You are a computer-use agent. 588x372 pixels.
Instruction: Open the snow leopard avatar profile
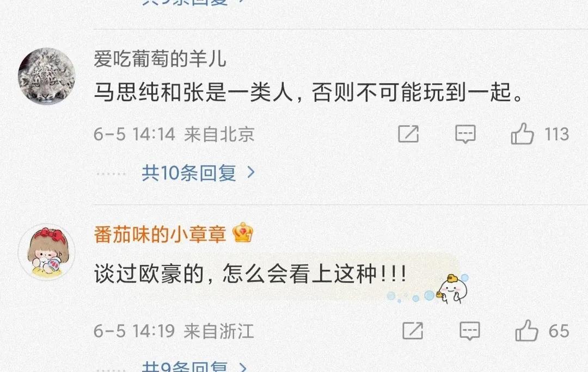[x=47, y=77]
